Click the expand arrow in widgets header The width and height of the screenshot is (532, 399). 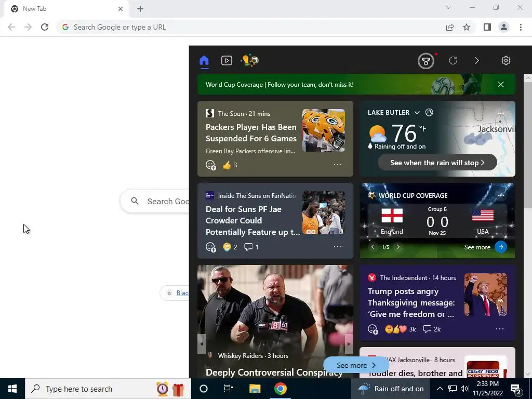click(477, 61)
